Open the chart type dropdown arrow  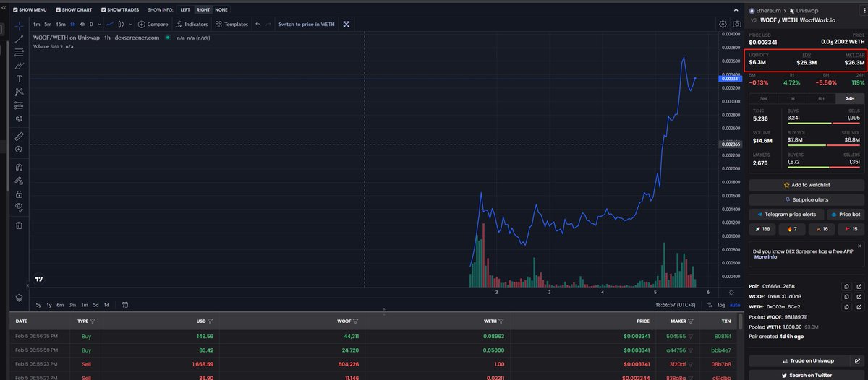pyautogui.click(x=132, y=24)
